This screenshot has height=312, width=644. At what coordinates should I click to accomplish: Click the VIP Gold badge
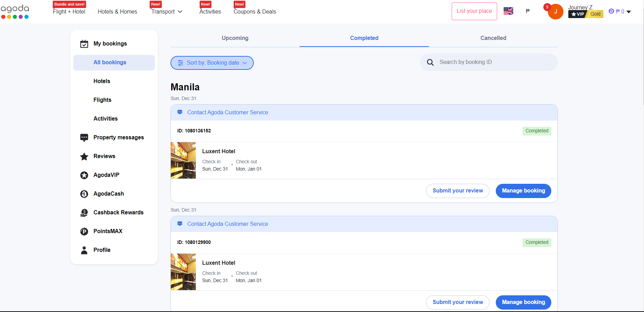pos(586,14)
